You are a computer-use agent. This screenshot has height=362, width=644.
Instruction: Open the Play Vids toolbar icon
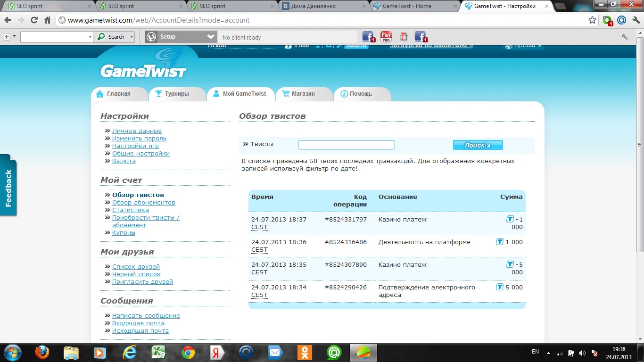tap(386, 37)
